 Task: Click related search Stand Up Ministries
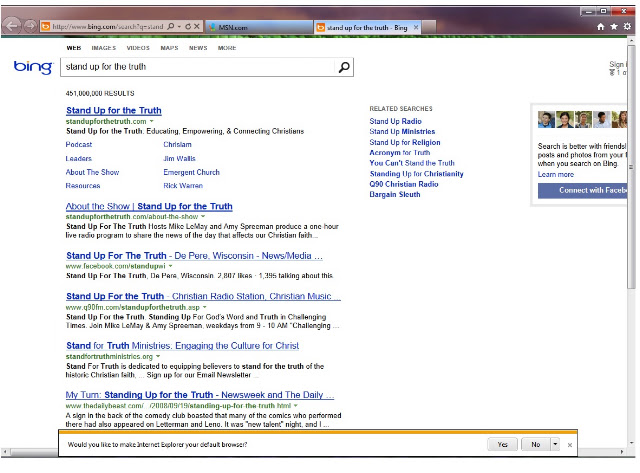(x=402, y=131)
